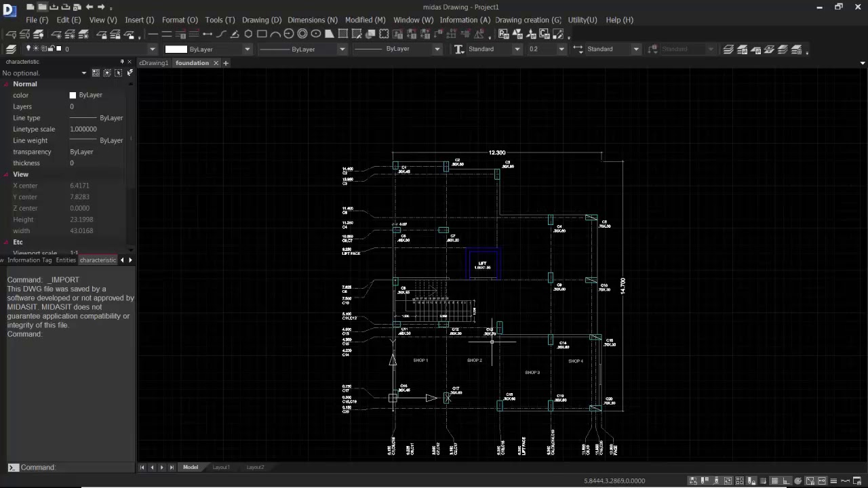Toggle snap grid dotted icon in status bar

pos(763,481)
